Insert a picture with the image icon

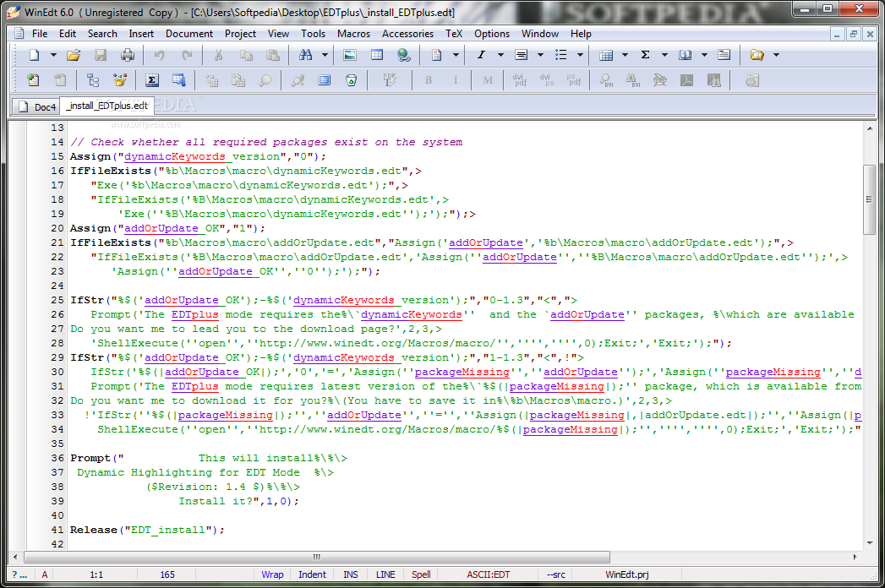tap(350, 55)
